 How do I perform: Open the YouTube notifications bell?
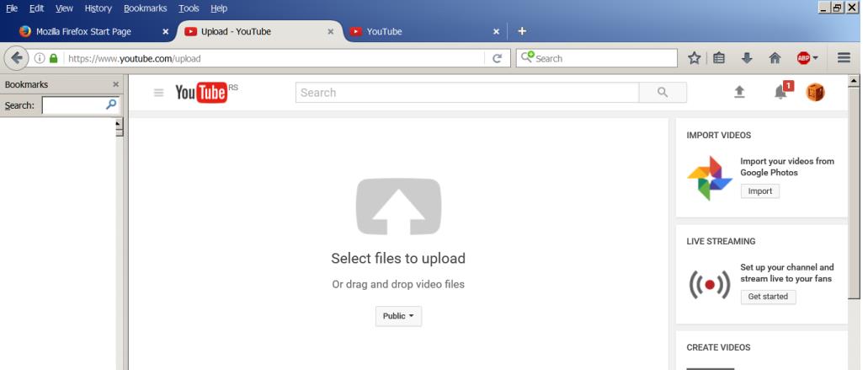coord(781,93)
